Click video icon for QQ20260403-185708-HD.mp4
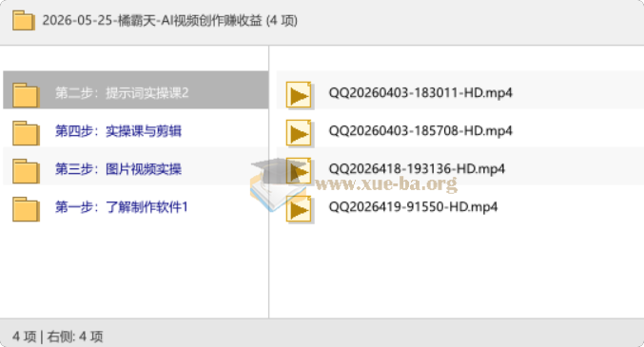 pos(300,133)
